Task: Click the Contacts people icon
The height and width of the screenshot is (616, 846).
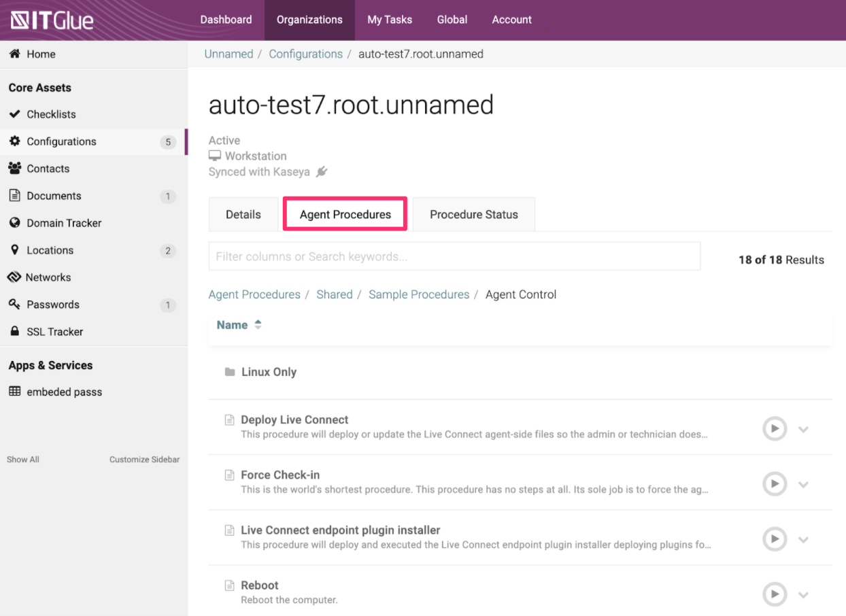Action: coord(14,169)
